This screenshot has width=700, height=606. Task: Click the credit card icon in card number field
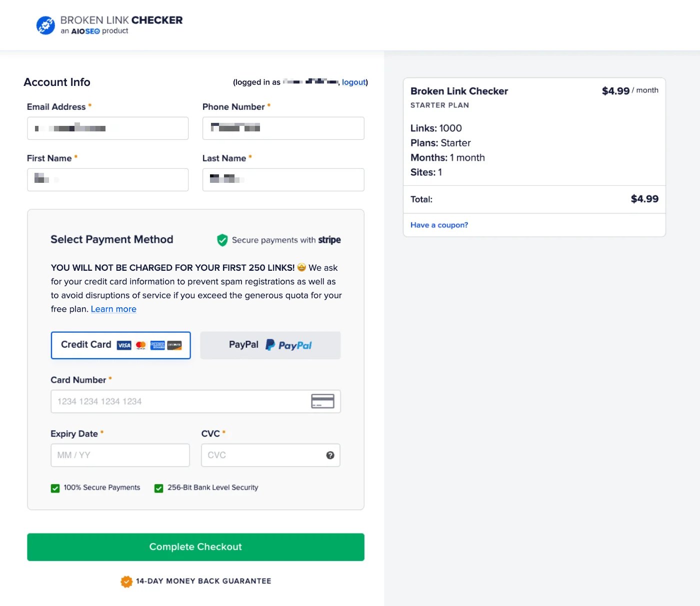tap(322, 401)
